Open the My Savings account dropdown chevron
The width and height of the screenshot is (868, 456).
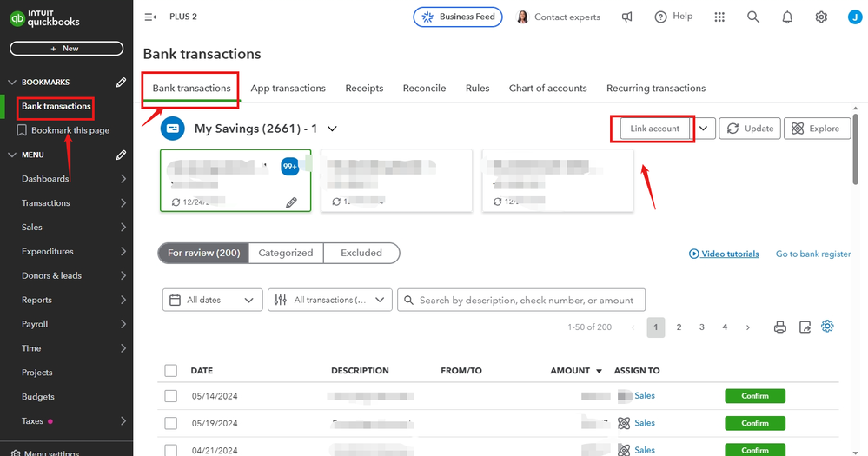[332, 129]
